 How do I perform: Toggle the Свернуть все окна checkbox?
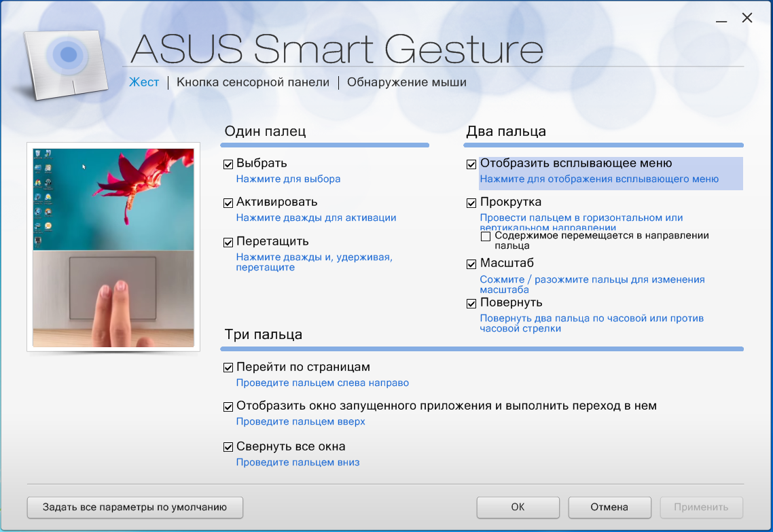click(x=228, y=447)
